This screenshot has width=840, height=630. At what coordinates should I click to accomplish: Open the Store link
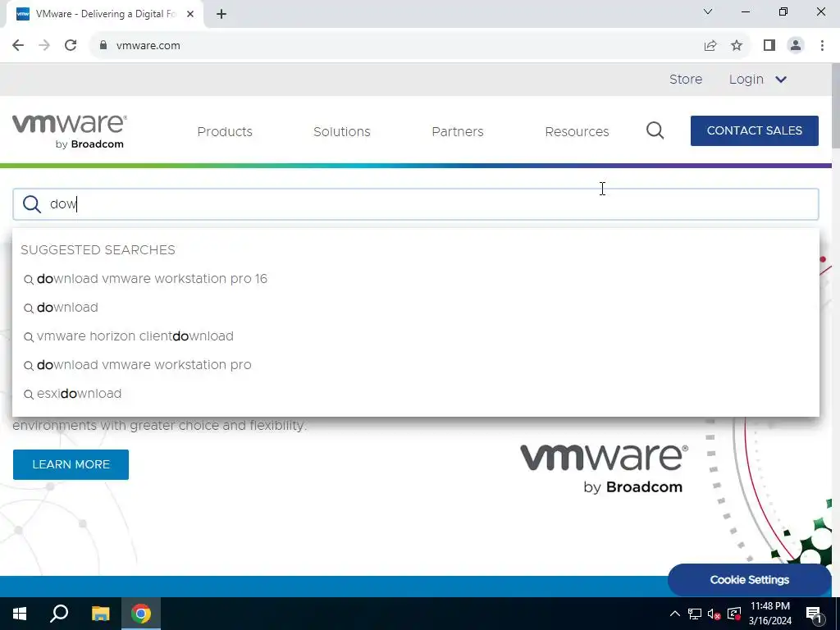tap(685, 80)
